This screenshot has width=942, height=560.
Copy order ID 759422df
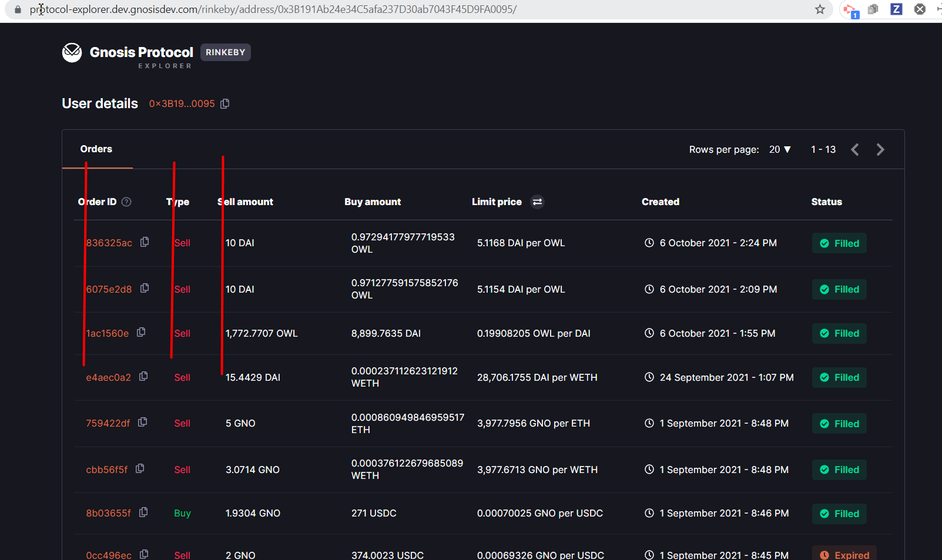click(x=142, y=422)
